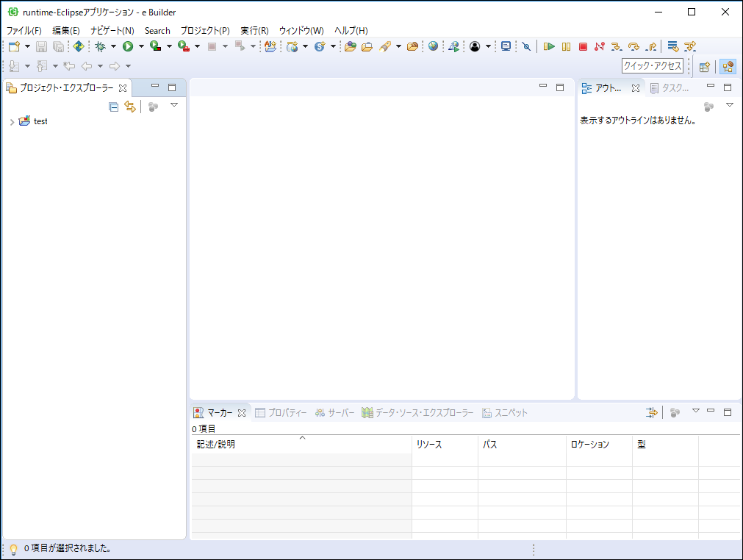Open the 編集(E) menu
Image resolution: width=743 pixels, height=560 pixels.
pyautogui.click(x=66, y=30)
